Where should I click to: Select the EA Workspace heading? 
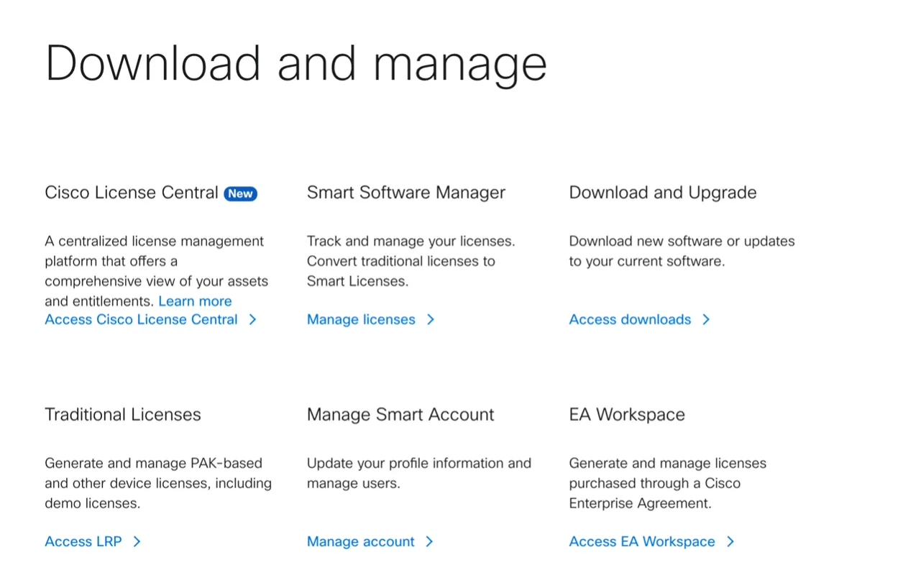pos(627,415)
